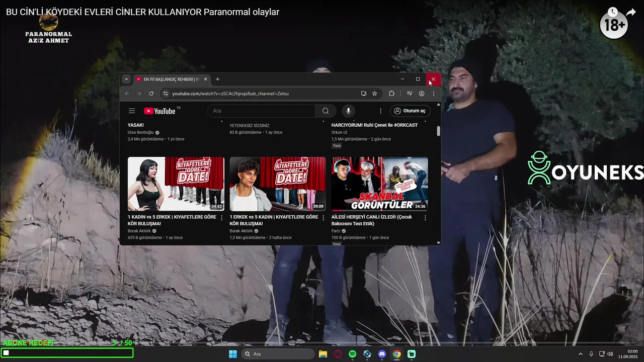
Task: Open SKANDAL GÖRÜNTÜLER video thumbnail
Action: tap(380, 184)
